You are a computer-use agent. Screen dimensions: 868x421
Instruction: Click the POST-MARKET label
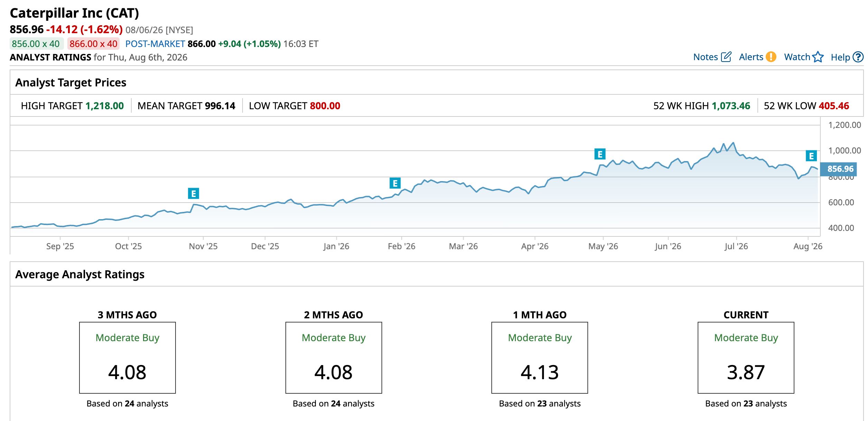155,44
